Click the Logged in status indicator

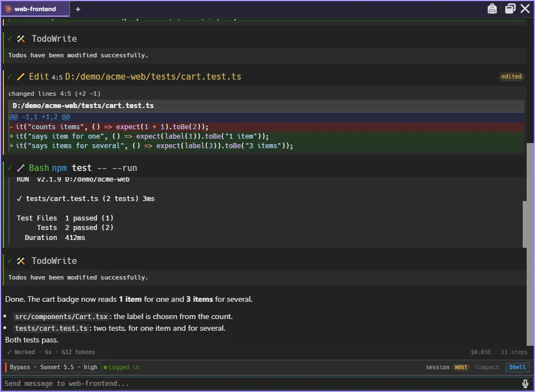point(121,367)
